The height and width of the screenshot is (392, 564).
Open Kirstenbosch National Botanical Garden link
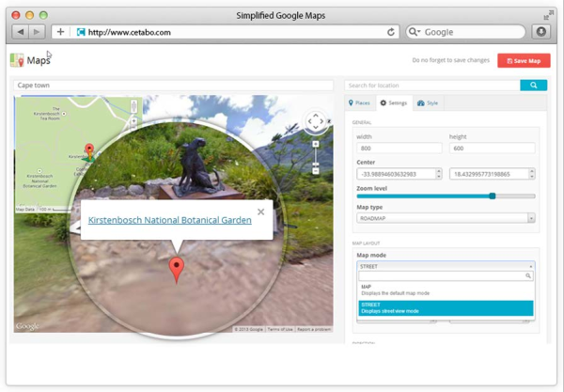pos(170,220)
